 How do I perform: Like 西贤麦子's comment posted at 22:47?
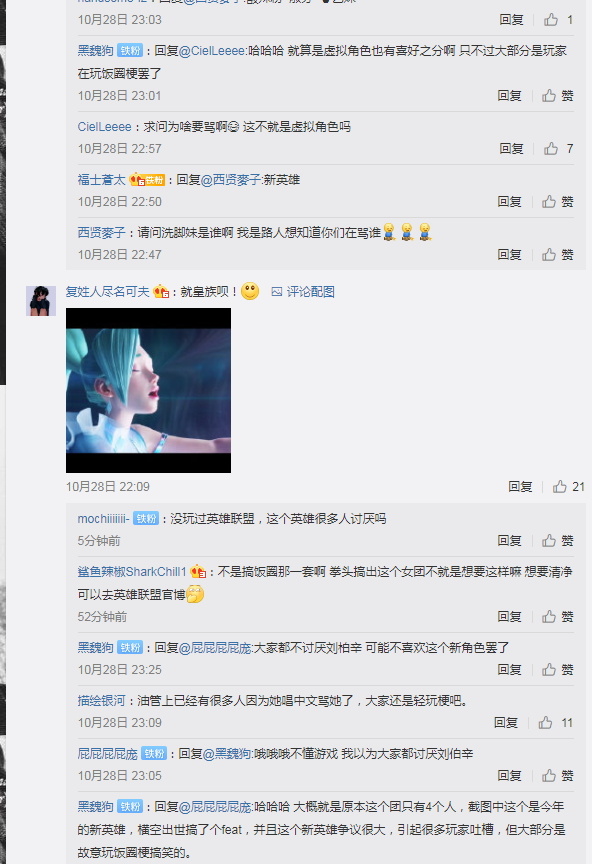coord(557,255)
